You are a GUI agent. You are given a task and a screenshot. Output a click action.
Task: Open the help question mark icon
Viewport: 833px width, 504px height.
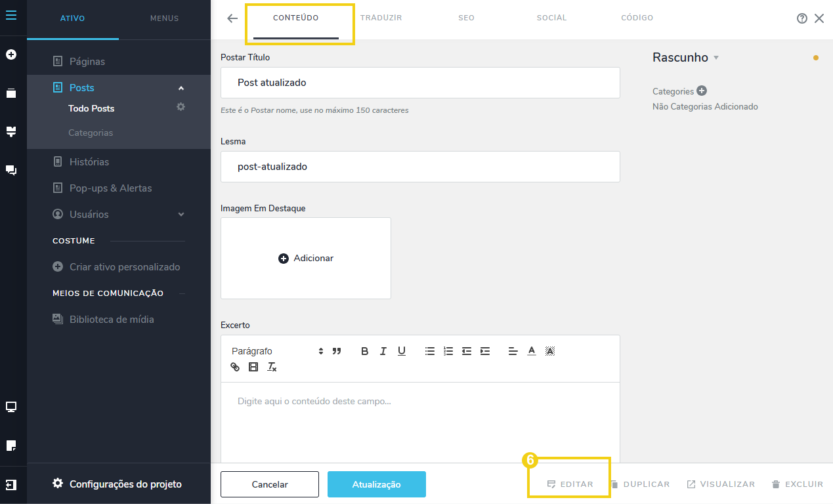801,18
